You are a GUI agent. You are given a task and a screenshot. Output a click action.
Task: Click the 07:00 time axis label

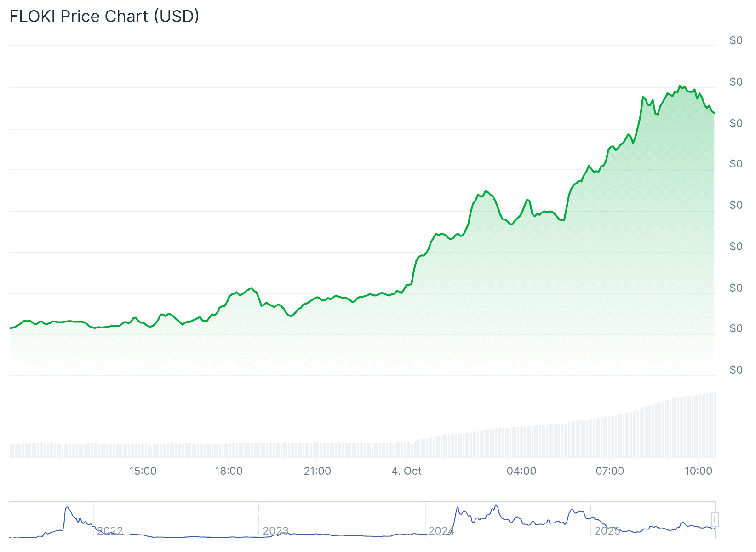[610, 471]
